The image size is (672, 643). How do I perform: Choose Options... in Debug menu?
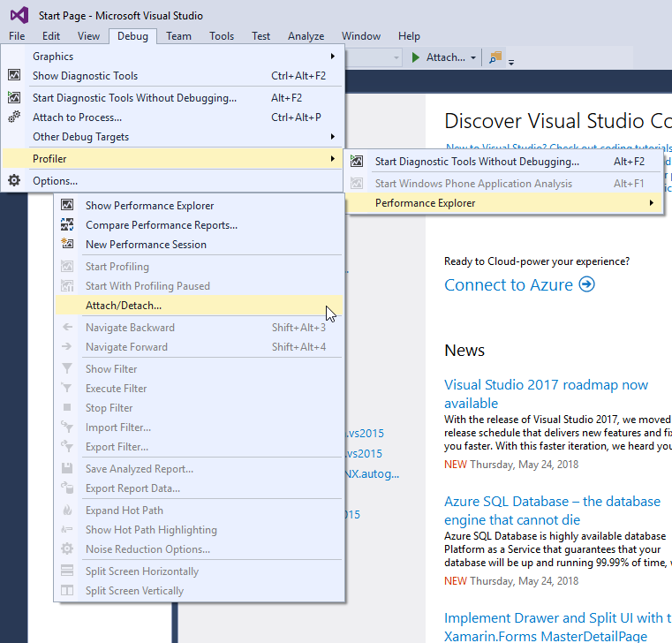(172, 180)
